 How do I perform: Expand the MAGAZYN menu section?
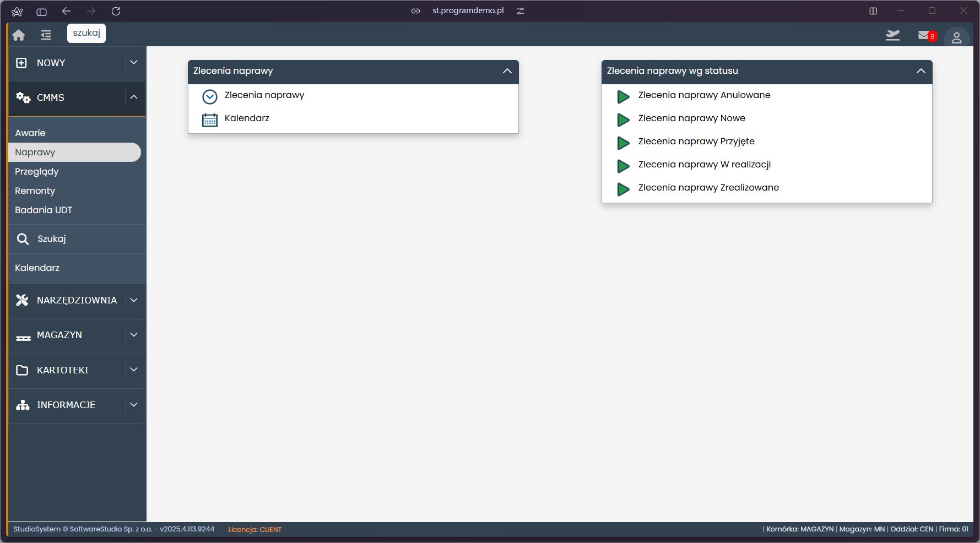133,335
